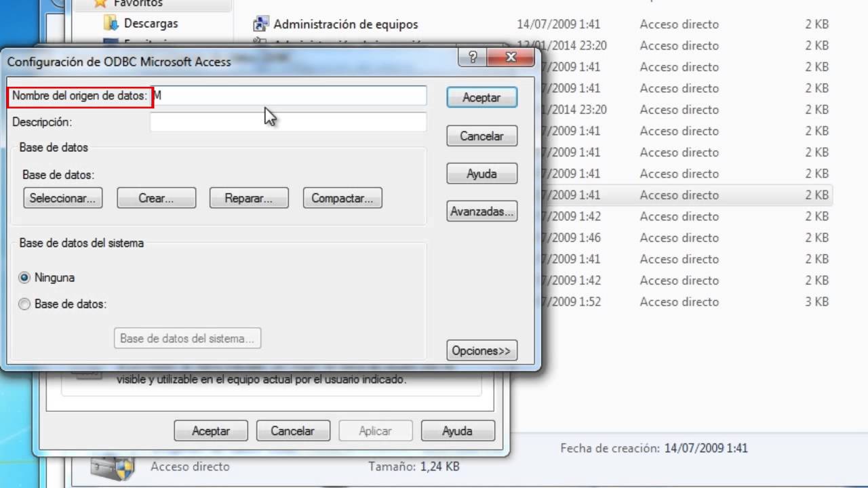Viewport: 868px width, 488px height.
Task: Click the Crear... database button
Action: 156,199
